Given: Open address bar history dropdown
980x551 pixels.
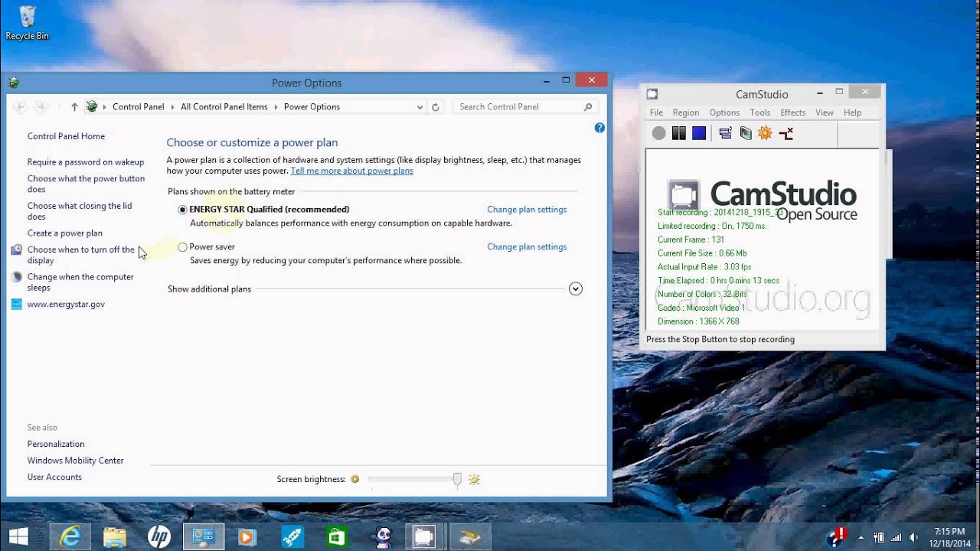Looking at the screenshot, I should [x=420, y=107].
